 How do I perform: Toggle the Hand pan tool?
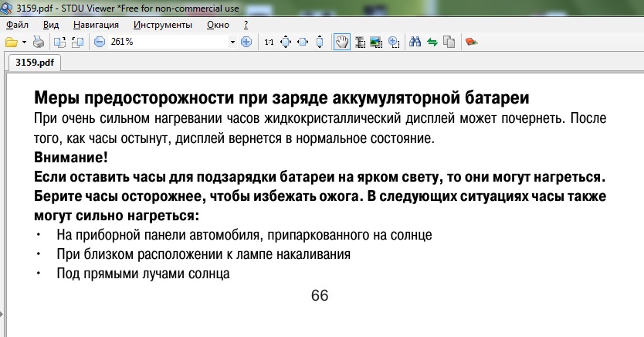point(341,42)
